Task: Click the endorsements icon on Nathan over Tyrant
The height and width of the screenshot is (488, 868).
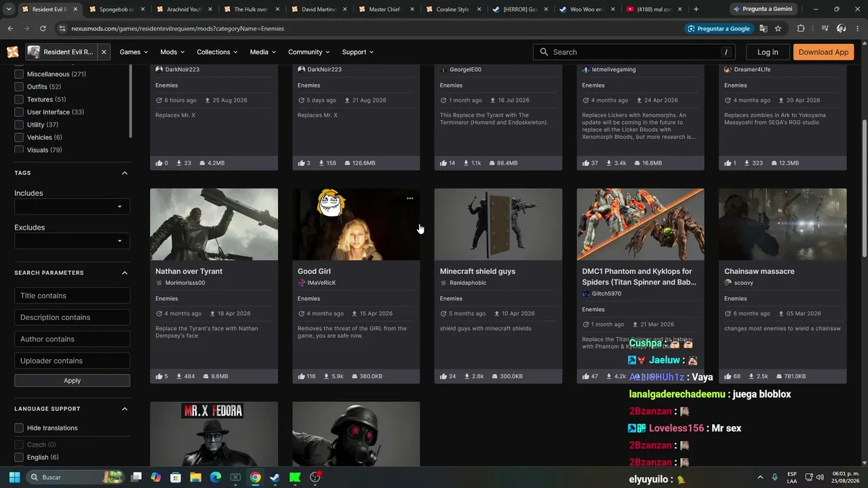Action: click(x=159, y=376)
